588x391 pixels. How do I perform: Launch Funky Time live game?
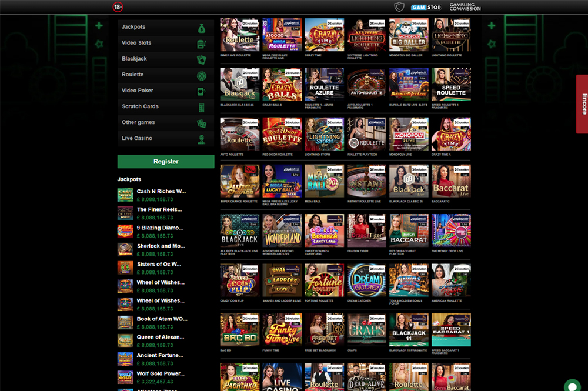(x=282, y=330)
